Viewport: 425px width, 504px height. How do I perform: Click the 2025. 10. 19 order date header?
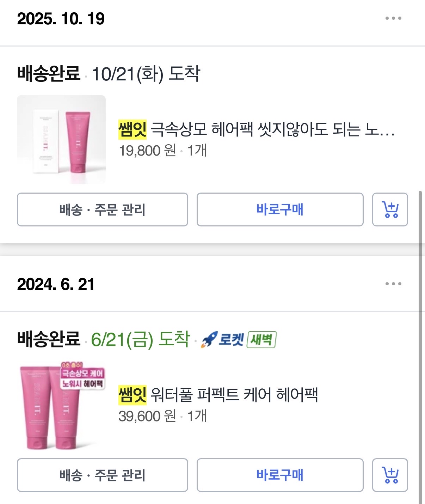tap(61, 19)
